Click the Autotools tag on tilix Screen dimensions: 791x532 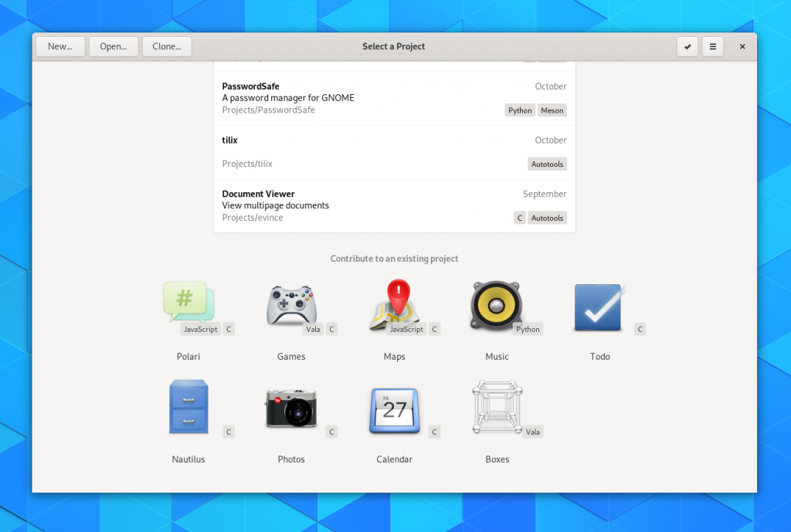pos(548,164)
